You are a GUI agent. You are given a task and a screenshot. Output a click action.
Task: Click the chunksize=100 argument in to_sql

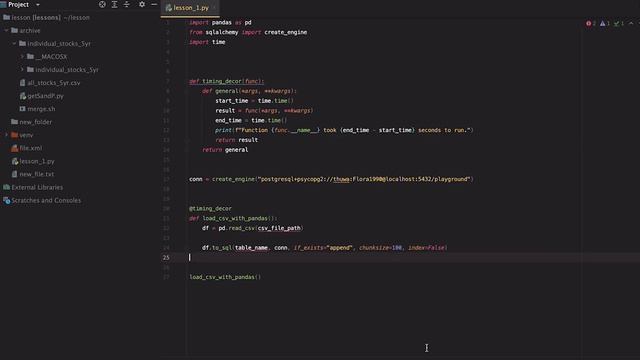(x=380, y=248)
